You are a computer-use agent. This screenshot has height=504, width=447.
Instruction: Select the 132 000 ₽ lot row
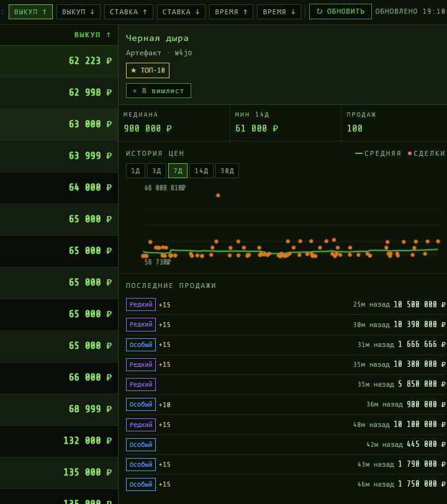pyautogui.click(x=59, y=441)
